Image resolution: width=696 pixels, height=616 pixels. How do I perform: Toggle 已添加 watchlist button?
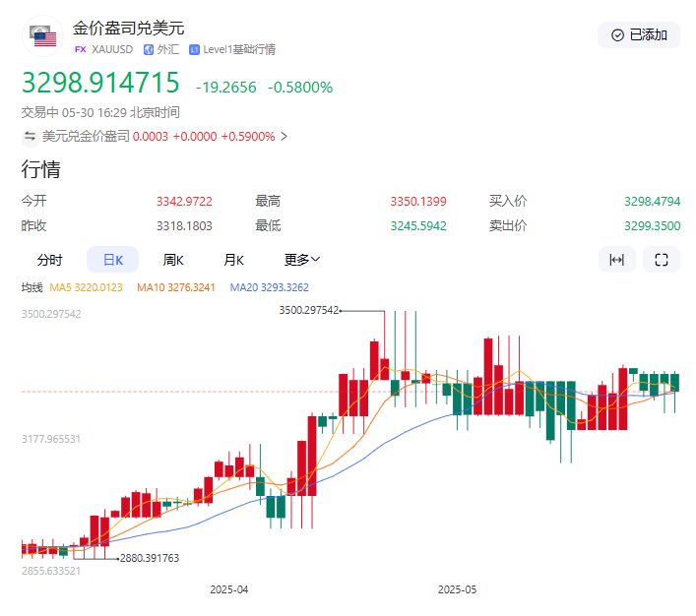tap(639, 35)
